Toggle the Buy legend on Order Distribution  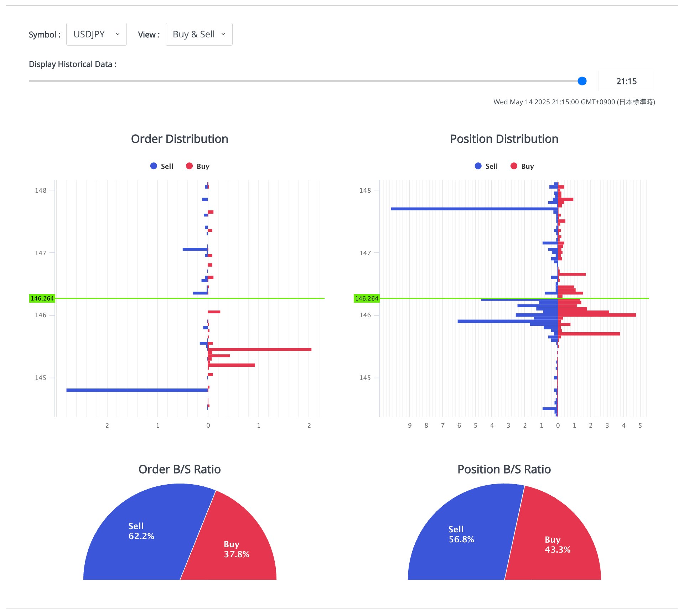(203, 166)
